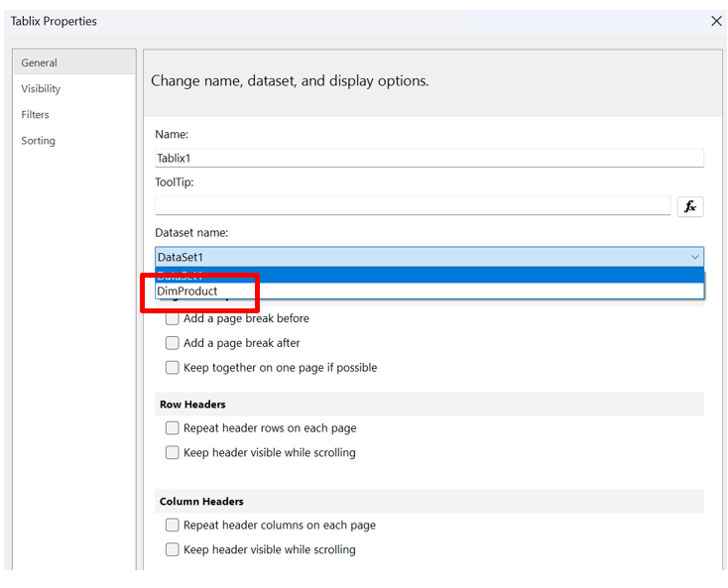Select the General page
Viewport: 728px width, 588px height.
[x=74, y=62]
